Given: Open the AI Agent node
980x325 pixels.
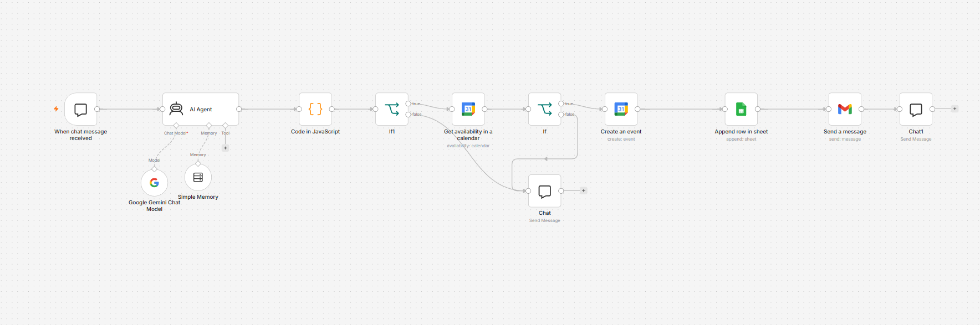Looking at the screenshot, I should click(201, 109).
